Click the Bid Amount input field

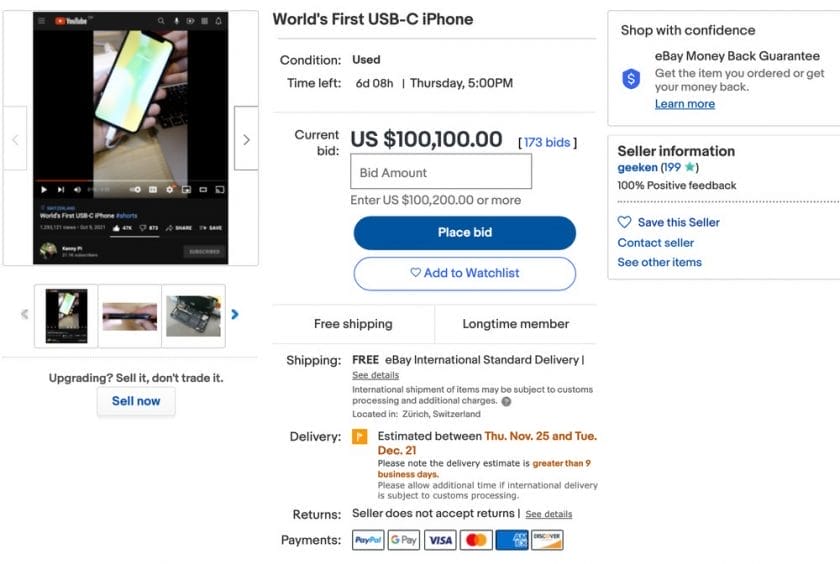click(x=441, y=172)
